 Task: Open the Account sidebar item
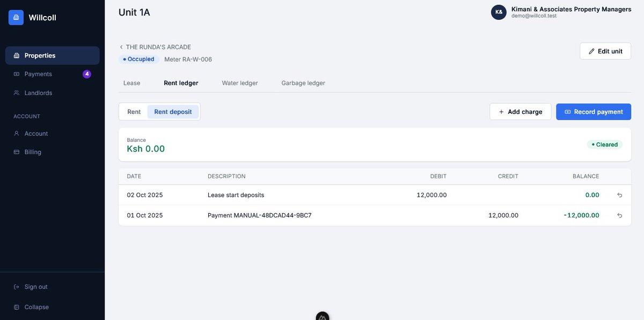[x=53, y=133]
